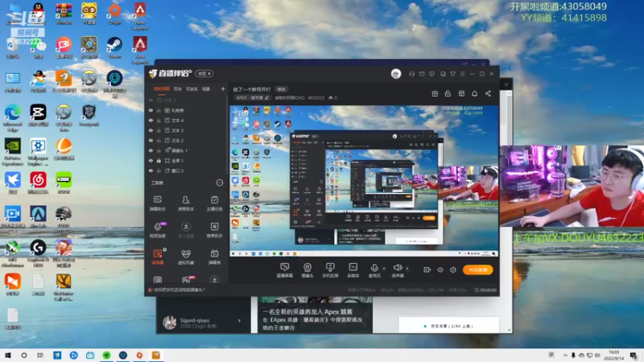
Task: Toggle visibility of the 文本 3 layer
Action: (x=151, y=130)
